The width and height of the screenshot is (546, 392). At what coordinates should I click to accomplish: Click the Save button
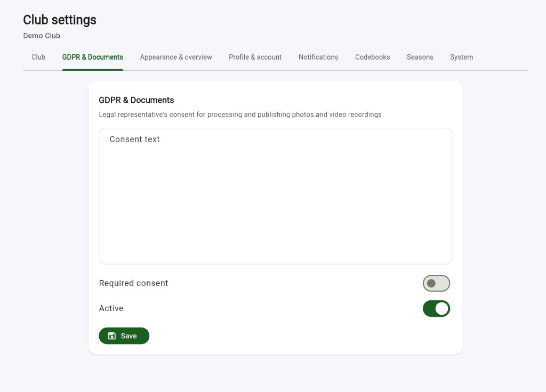(x=124, y=336)
